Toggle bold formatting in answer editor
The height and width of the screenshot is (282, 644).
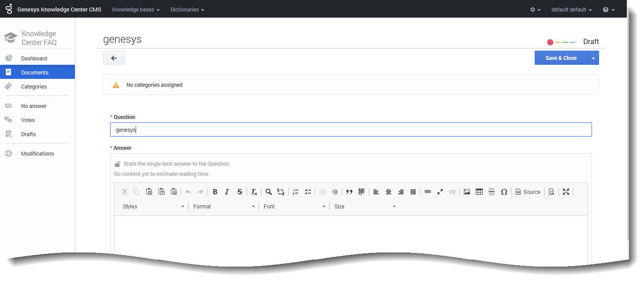(215, 192)
